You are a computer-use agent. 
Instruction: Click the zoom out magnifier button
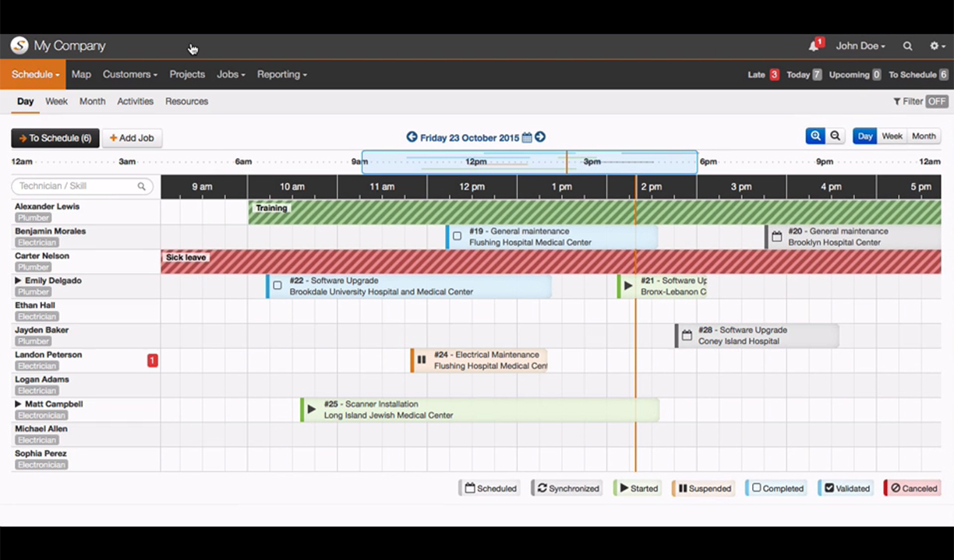(836, 136)
